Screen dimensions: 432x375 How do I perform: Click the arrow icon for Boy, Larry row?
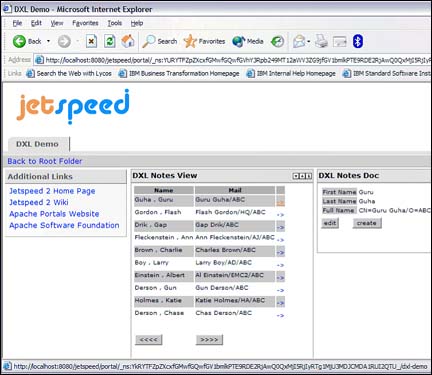tap(280, 265)
